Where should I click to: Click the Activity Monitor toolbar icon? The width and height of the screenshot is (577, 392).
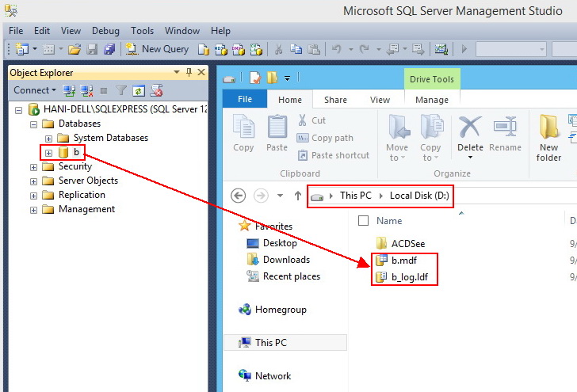point(441,49)
